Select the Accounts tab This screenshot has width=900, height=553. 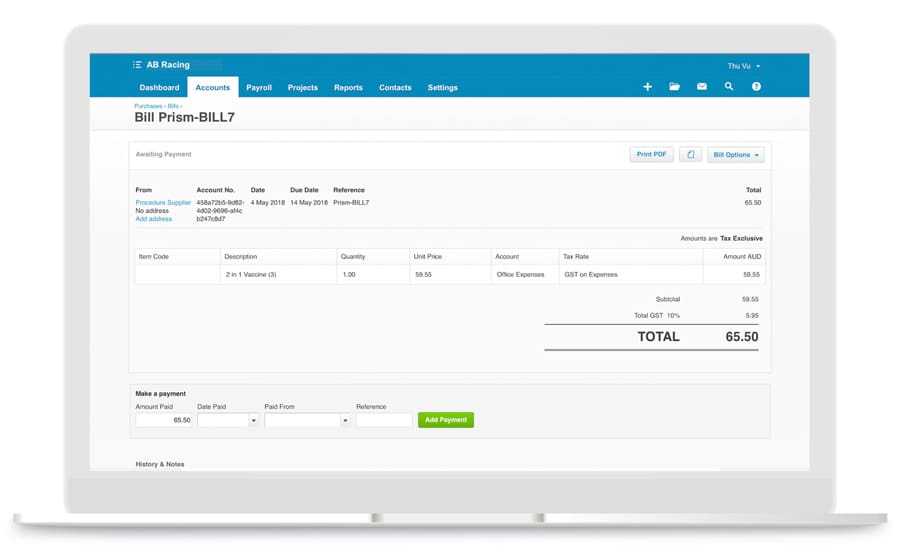click(x=212, y=88)
